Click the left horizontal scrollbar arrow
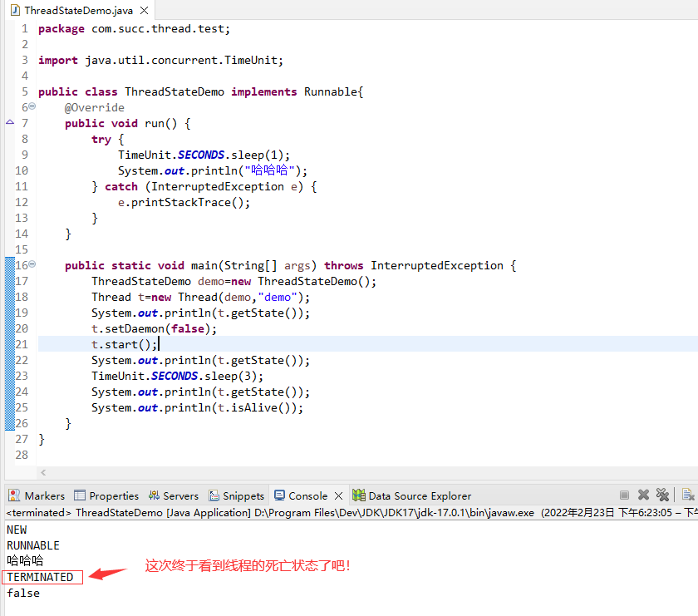Image resolution: width=698 pixels, height=616 pixels. click(x=42, y=472)
